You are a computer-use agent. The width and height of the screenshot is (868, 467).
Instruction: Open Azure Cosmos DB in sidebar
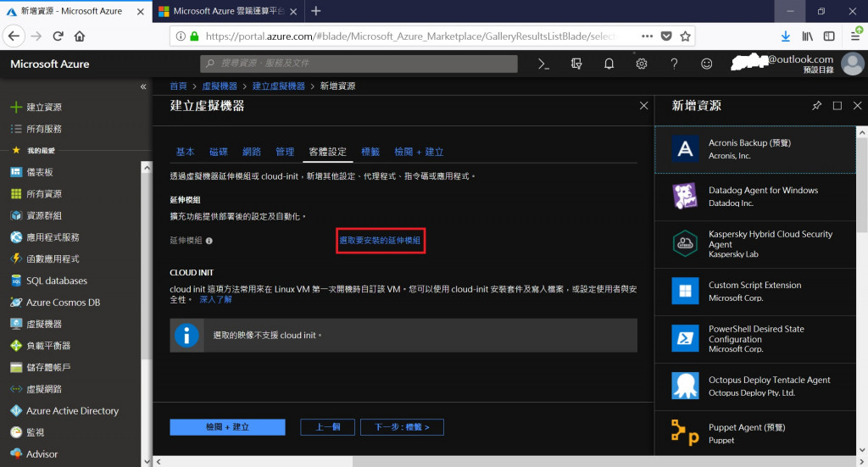click(x=55, y=302)
